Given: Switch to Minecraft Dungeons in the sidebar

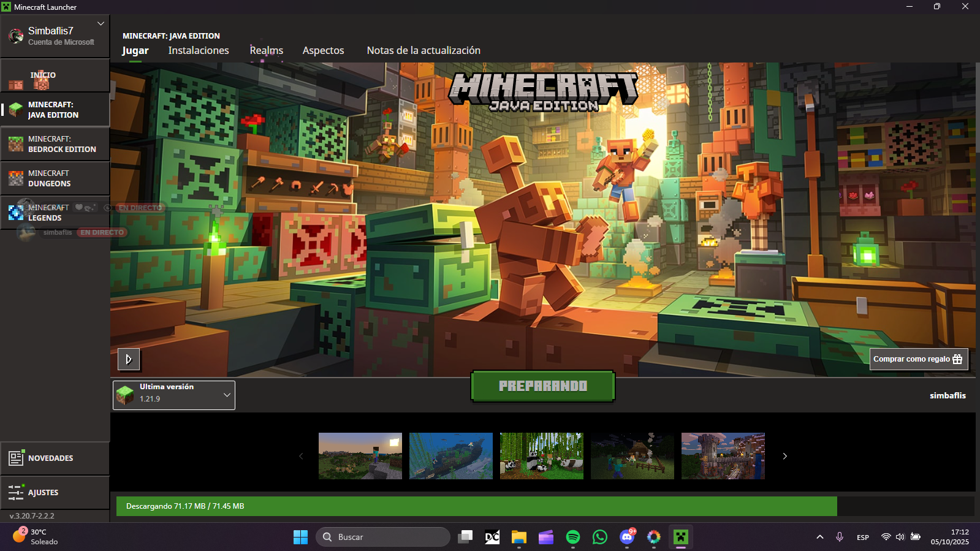Looking at the screenshot, I should (55, 178).
